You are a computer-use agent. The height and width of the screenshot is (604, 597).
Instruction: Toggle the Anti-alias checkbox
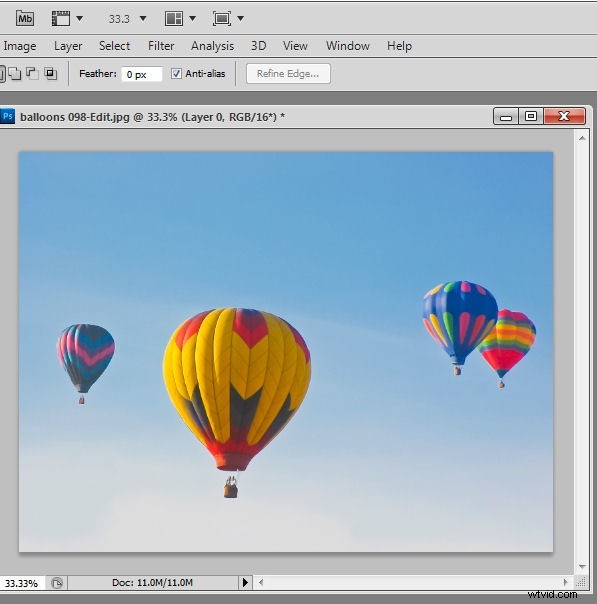[176, 74]
